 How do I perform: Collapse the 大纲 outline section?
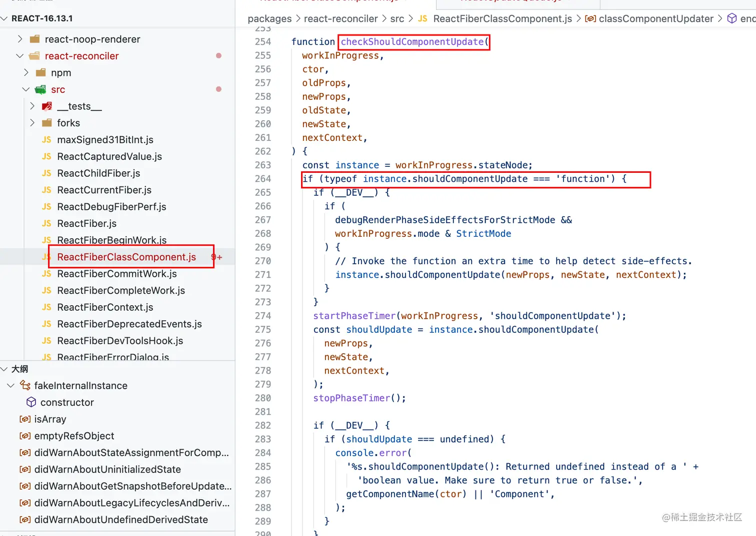point(4,369)
